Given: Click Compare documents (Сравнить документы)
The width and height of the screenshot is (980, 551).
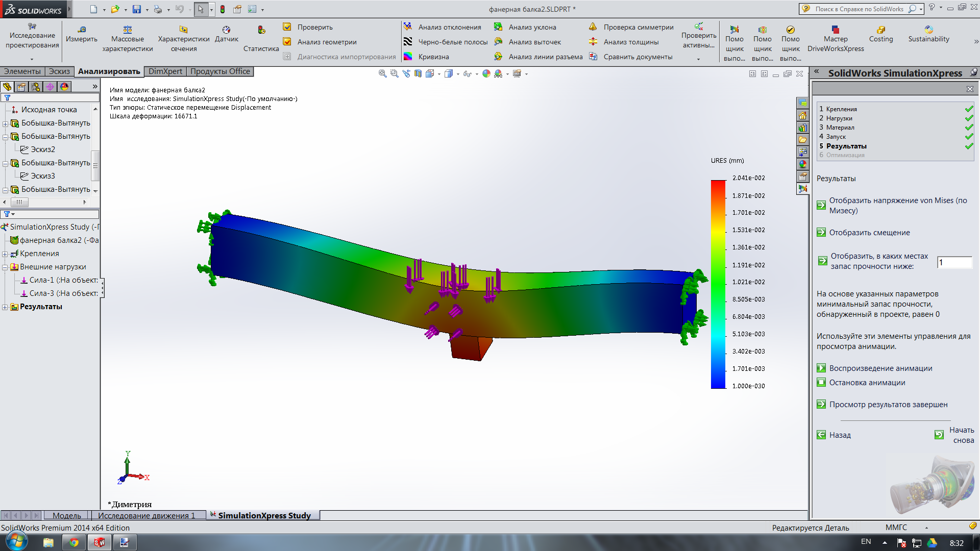Looking at the screenshot, I should coord(638,57).
